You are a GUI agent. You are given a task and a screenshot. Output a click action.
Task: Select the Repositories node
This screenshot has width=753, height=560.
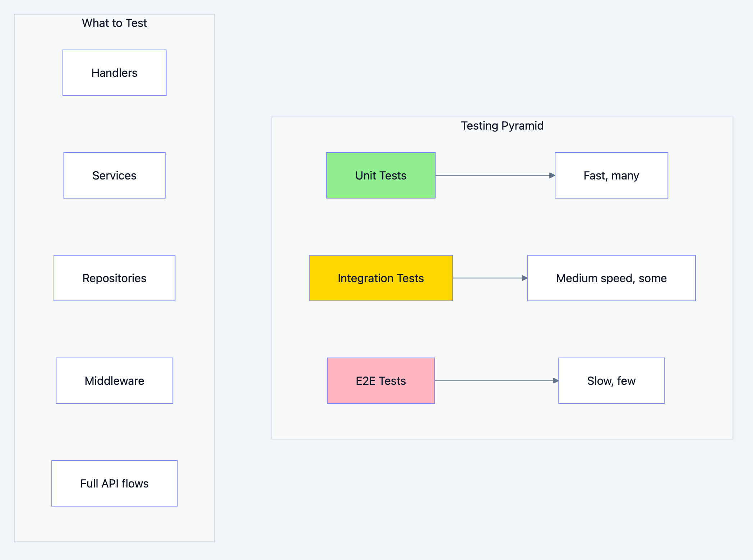114,278
